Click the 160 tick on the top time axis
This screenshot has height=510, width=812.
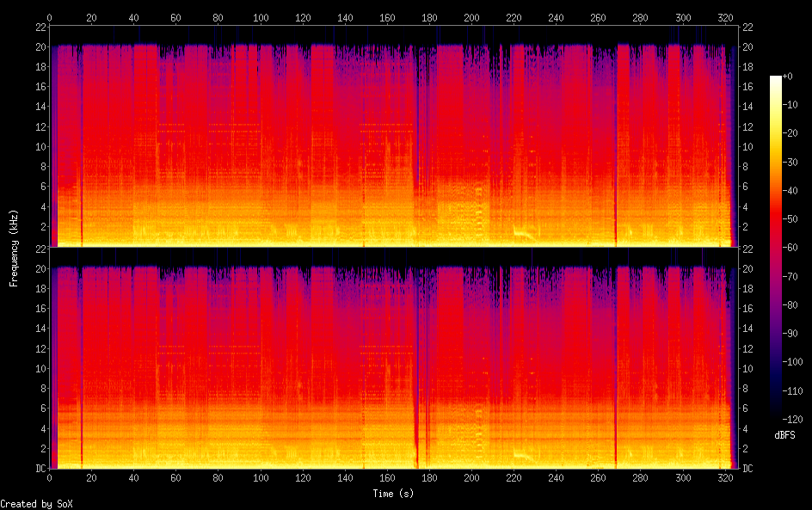click(x=387, y=17)
